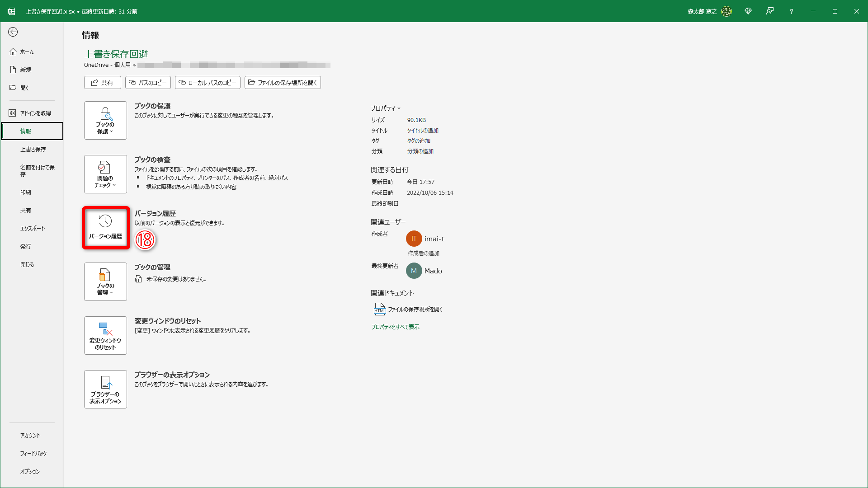Viewport: 868px width, 488px height.
Task: Open the ブックの管理 dropdown
Action: (x=105, y=282)
